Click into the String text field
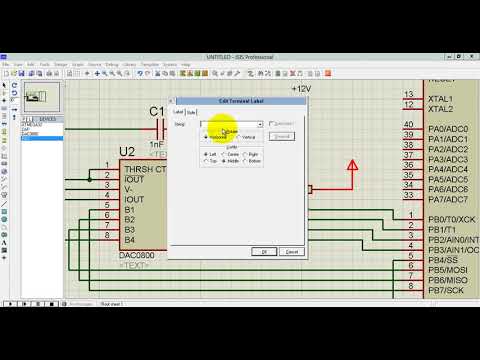This screenshot has width=480, height=360. click(x=229, y=124)
